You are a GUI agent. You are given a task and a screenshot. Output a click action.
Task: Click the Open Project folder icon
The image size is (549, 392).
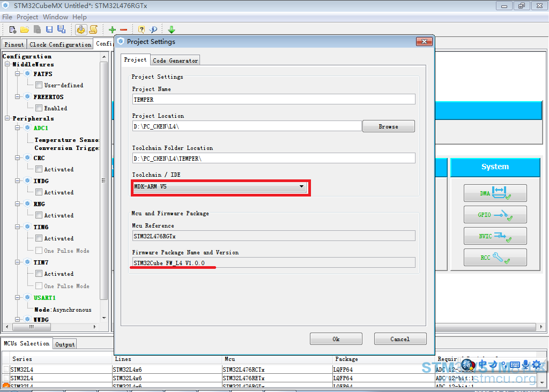tap(25, 30)
